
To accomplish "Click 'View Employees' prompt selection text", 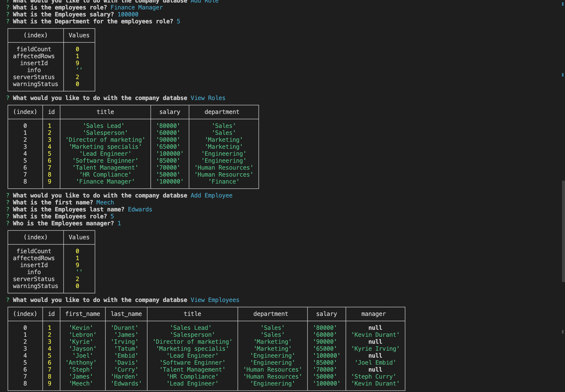I will [x=215, y=300].
